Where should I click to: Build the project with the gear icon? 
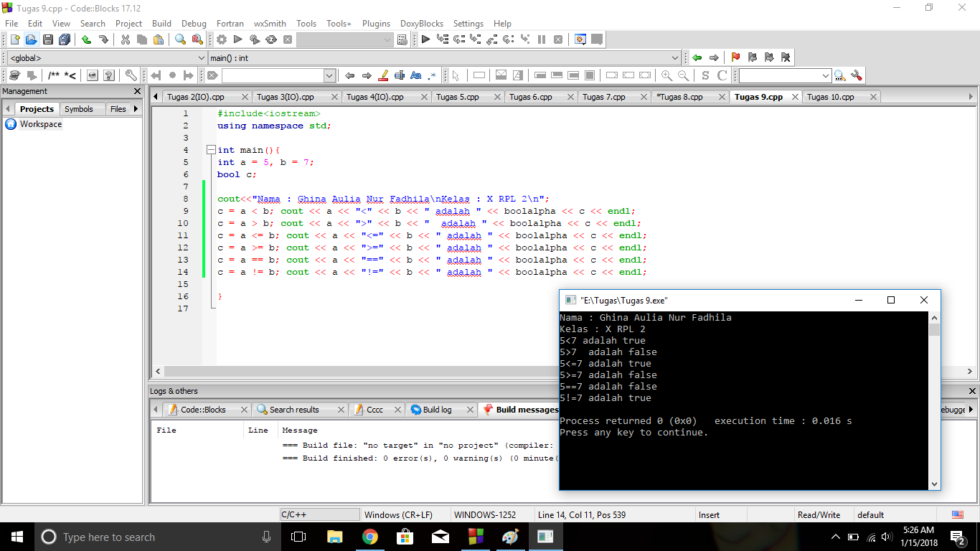[x=222, y=40]
